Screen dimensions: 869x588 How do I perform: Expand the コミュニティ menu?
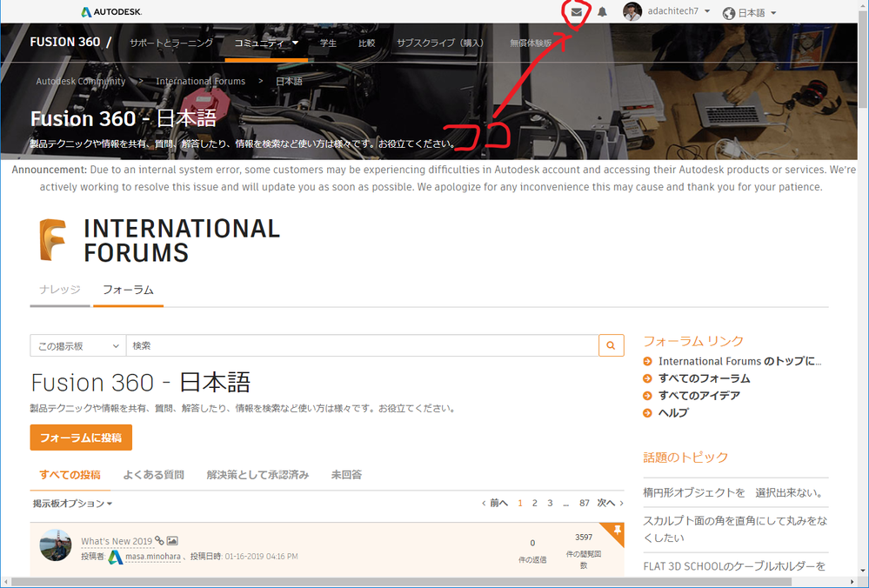point(266,43)
